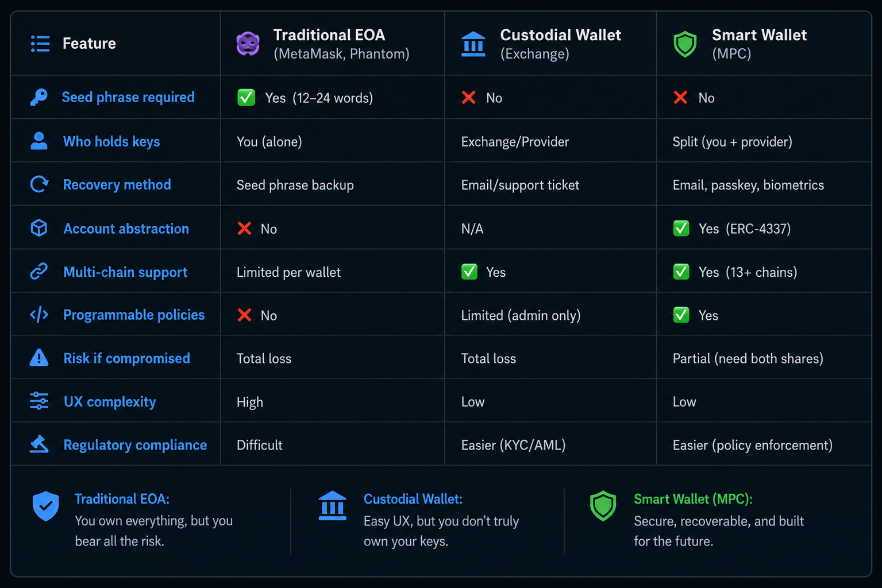Click the Traditional EOA column header title
This screenshot has width=882, height=588.
point(329,35)
